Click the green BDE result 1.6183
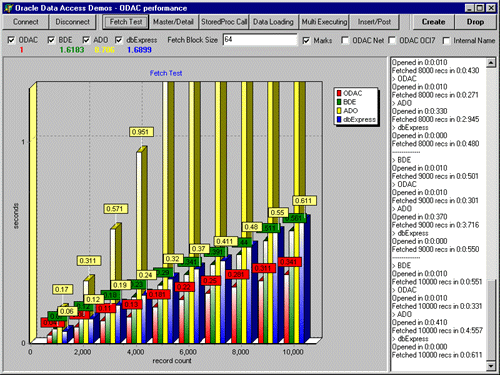This screenshot has width=500, height=375. pyautogui.click(x=72, y=50)
